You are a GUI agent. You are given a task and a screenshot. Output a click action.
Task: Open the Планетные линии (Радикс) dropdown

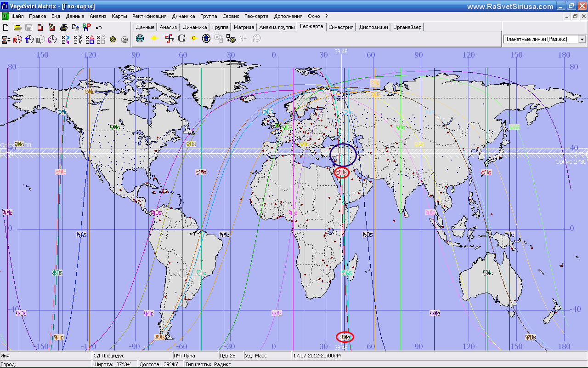tap(582, 39)
